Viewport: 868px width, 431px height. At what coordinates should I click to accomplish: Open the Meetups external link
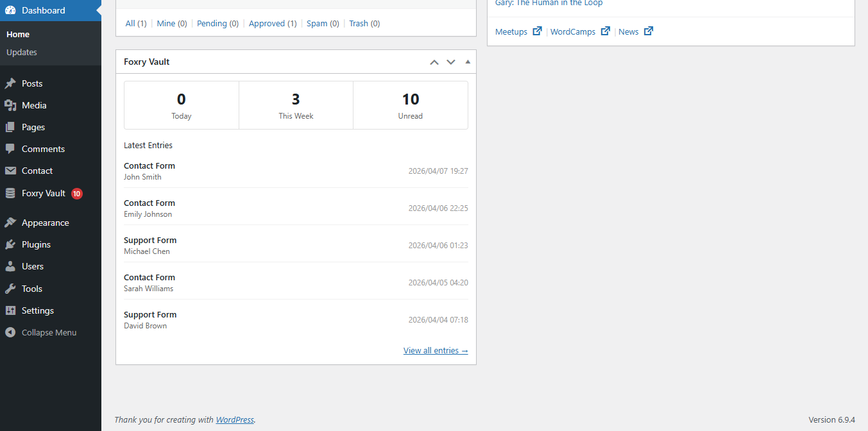point(512,31)
